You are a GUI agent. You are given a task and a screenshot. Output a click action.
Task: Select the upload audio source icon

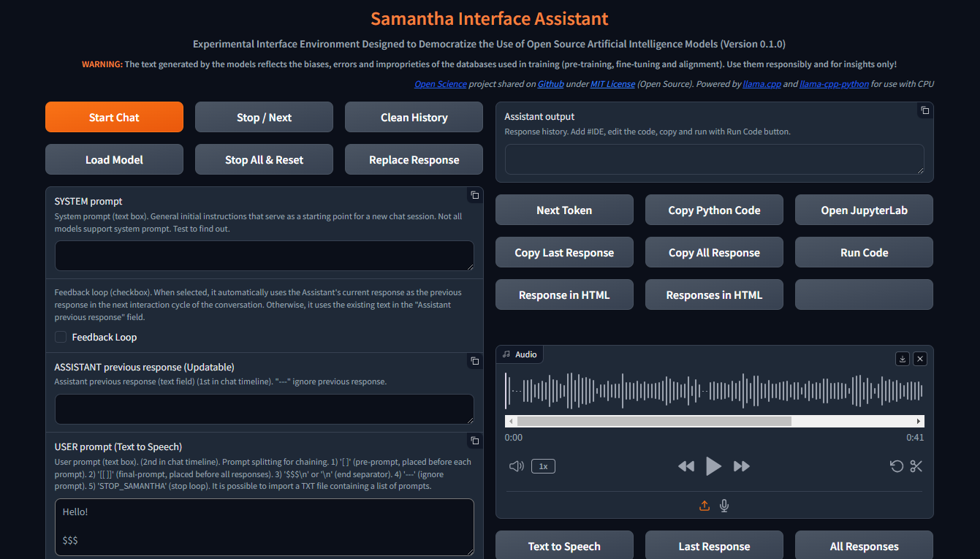tap(704, 506)
